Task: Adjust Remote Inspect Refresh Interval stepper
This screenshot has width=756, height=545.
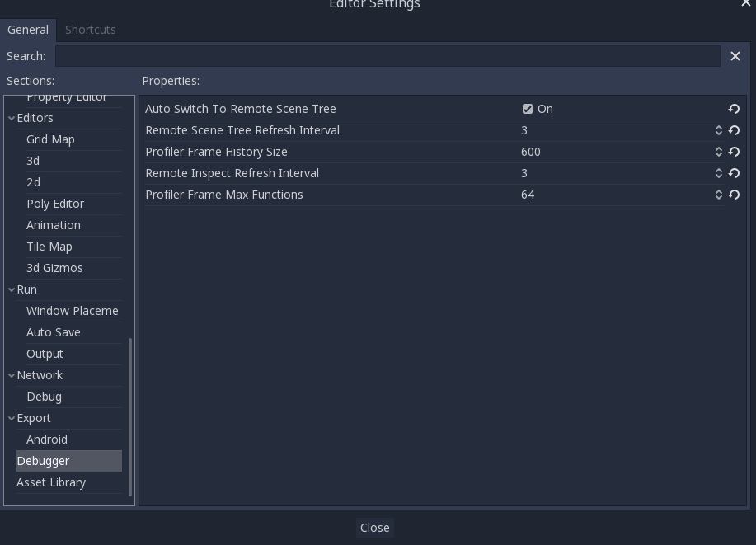Action: click(718, 173)
